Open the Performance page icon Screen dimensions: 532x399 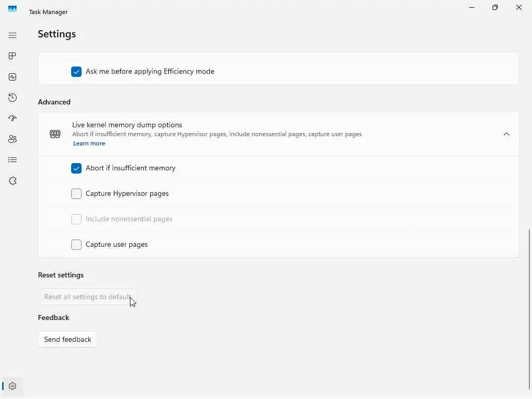click(12, 77)
